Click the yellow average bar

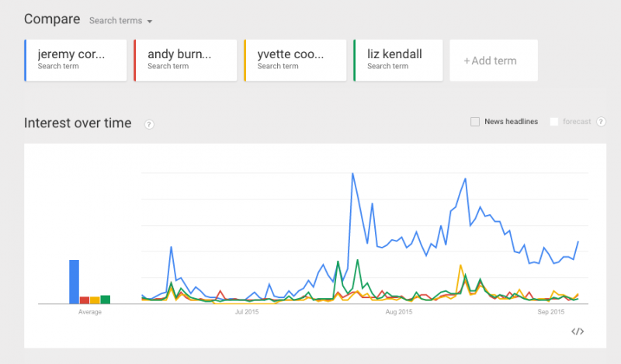coord(95,300)
